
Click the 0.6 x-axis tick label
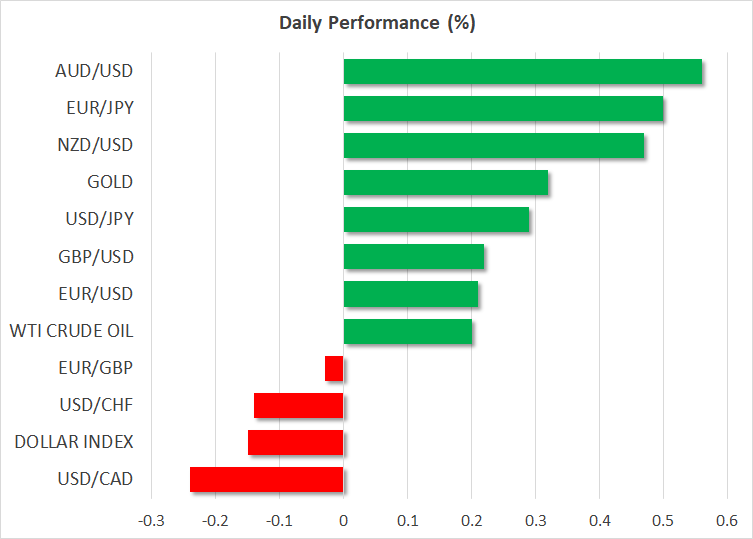(x=727, y=520)
